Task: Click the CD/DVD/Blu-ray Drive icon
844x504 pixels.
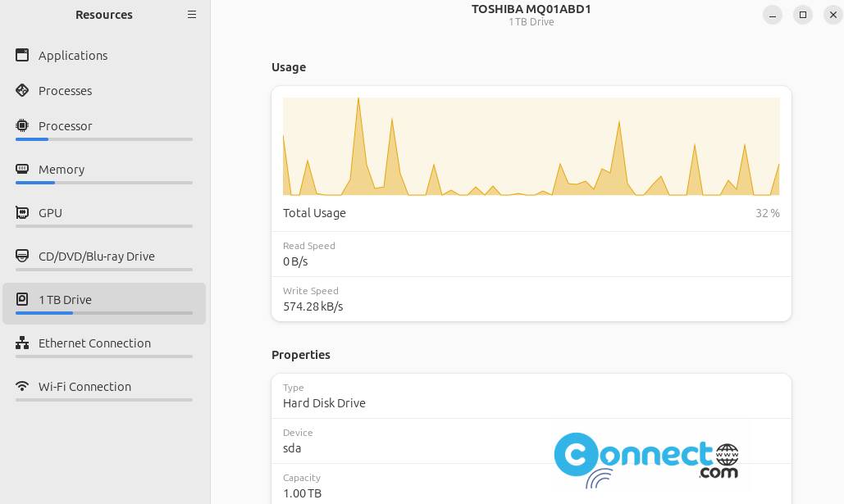Action: [22, 256]
